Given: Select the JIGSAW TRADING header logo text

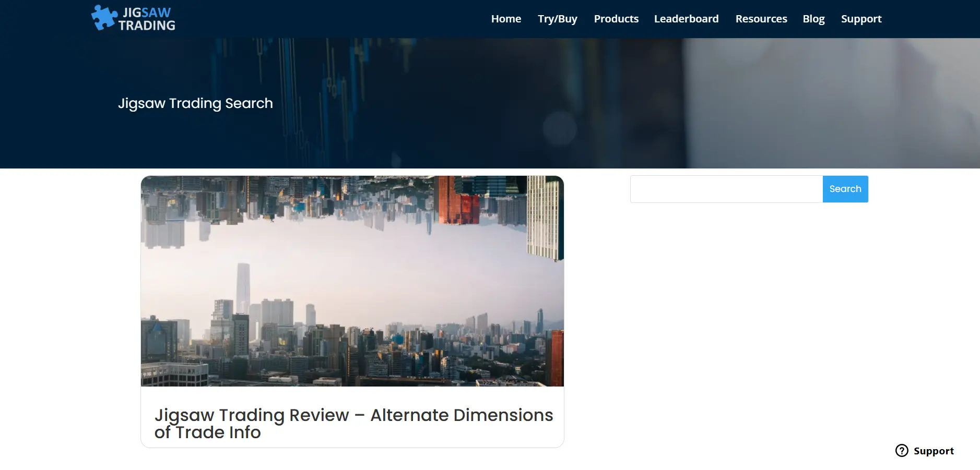Looking at the screenshot, I should pyautogui.click(x=150, y=17).
